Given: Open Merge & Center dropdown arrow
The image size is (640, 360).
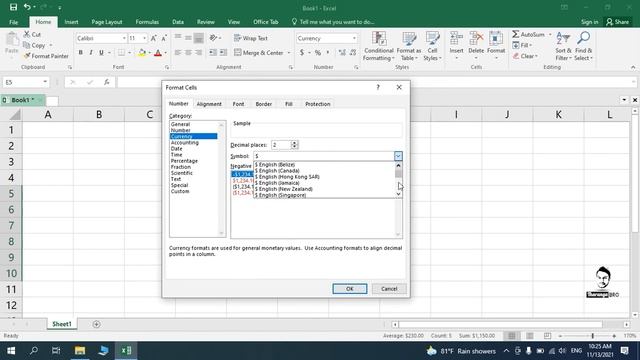Looking at the screenshot, I should (x=289, y=53).
